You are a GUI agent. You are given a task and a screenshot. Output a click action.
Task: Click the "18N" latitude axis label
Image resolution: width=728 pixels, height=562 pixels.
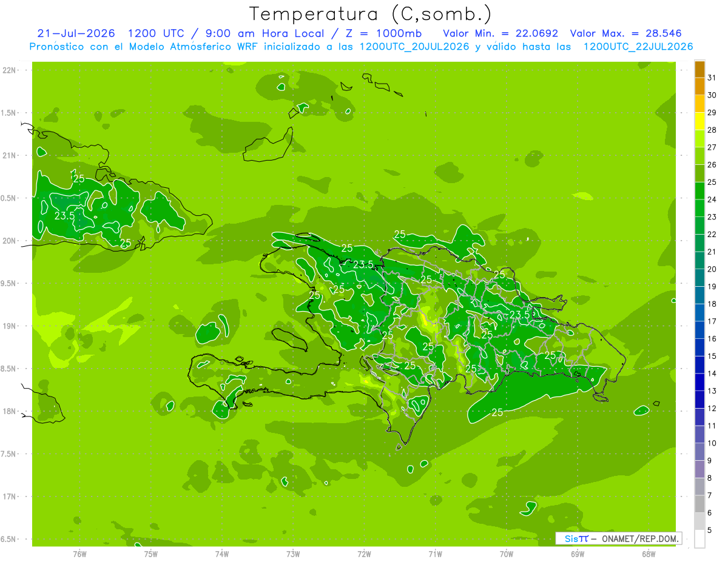(x=10, y=412)
